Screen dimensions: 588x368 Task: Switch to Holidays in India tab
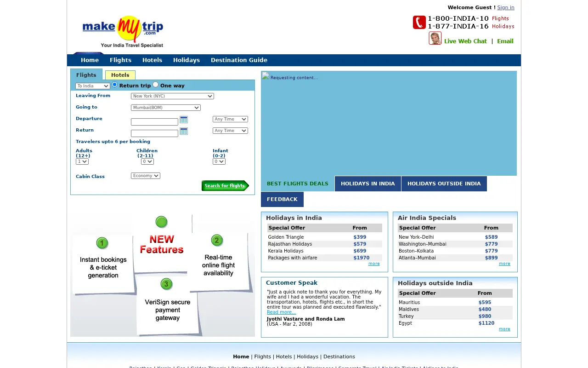click(x=368, y=184)
